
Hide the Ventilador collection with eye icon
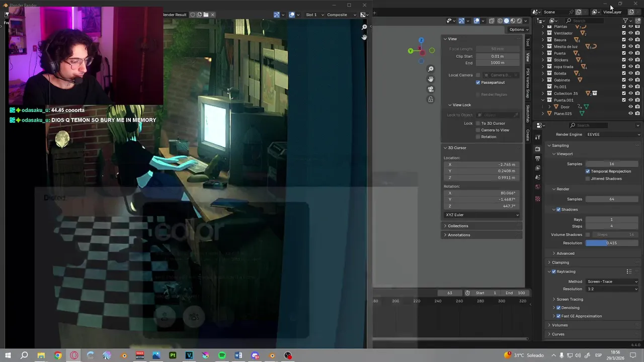tap(631, 33)
